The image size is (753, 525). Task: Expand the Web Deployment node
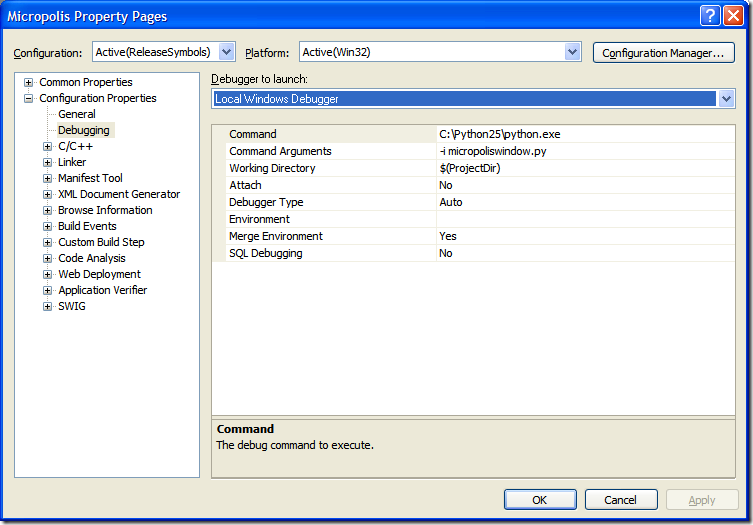click(47, 274)
